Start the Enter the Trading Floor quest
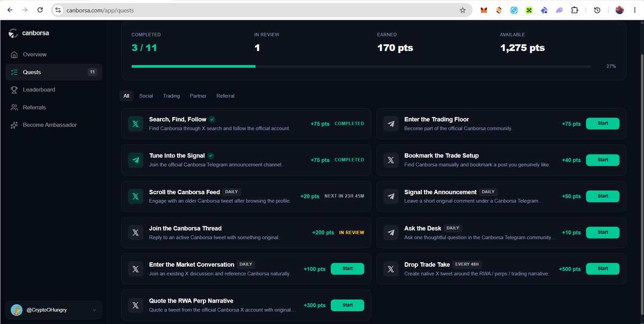Image resolution: width=644 pixels, height=324 pixels. point(603,123)
